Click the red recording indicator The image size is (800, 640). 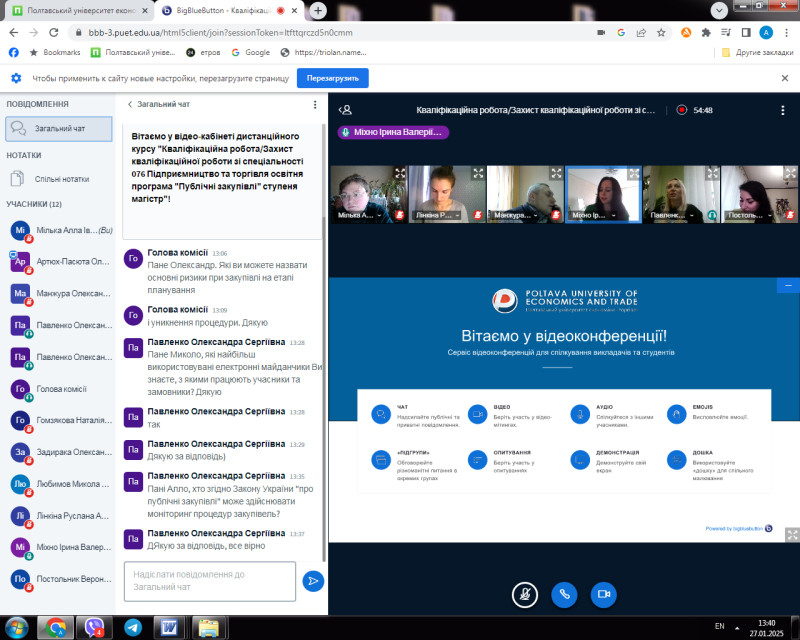pyautogui.click(x=682, y=110)
